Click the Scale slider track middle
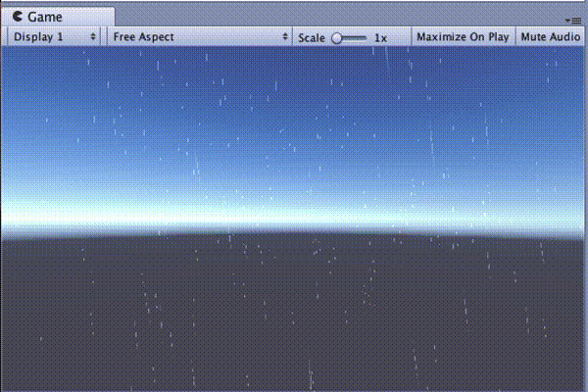The width and height of the screenshot is (588, 392). point(351,37)
